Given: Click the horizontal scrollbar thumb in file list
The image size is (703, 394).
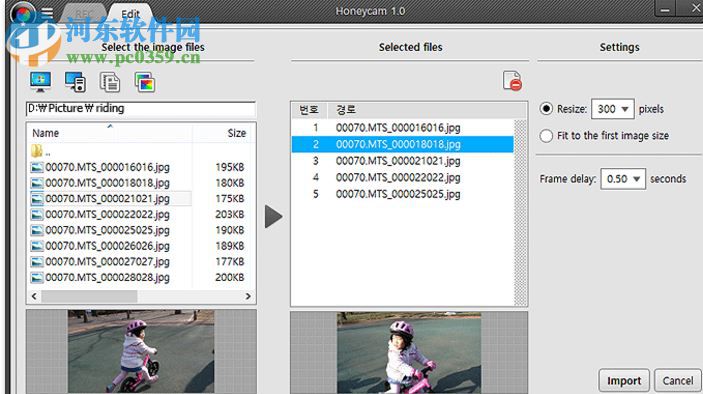Looking at the screenshot, I should tap(90, 296).
